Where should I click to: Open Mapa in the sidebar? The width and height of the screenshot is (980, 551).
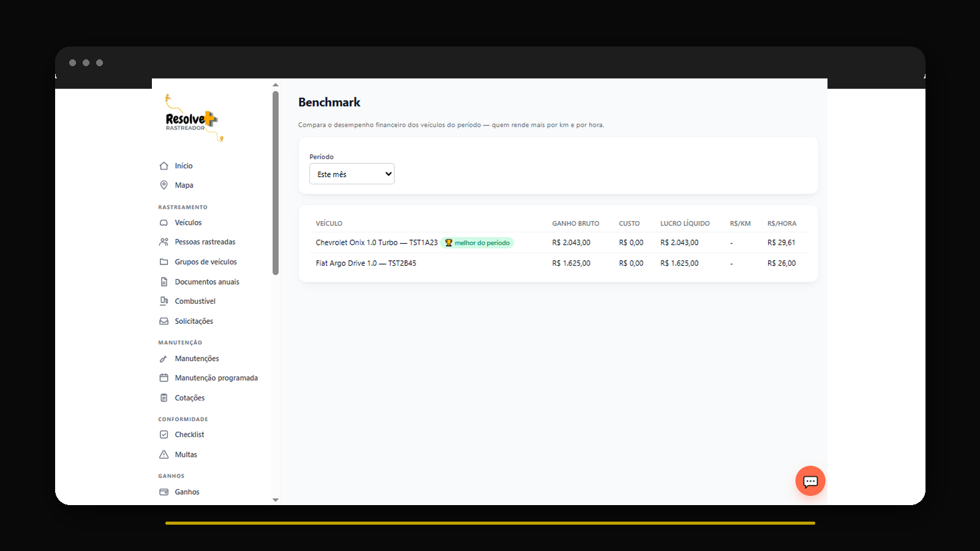184,185
